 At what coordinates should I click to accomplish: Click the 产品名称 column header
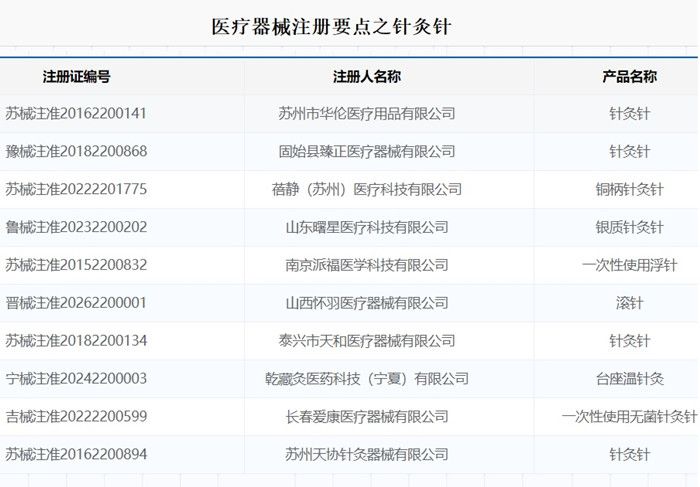[x=629, y=77]
